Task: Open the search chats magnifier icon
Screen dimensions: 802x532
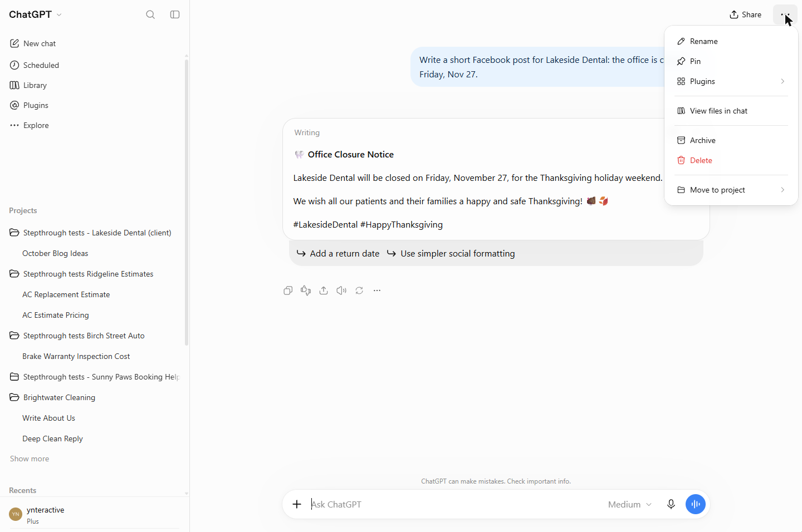Action: pos(150,14)
